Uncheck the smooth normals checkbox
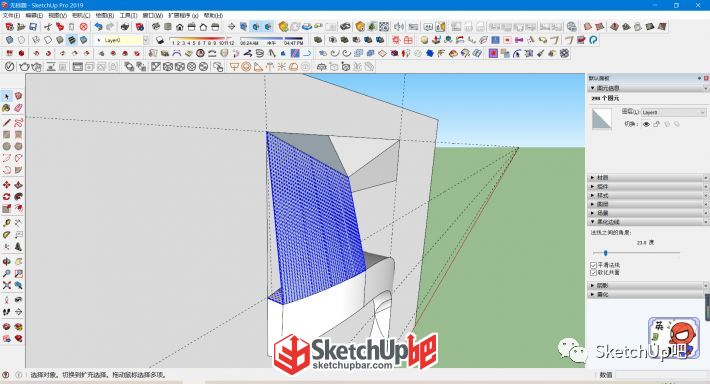710x384 pixels. (594, 265)
